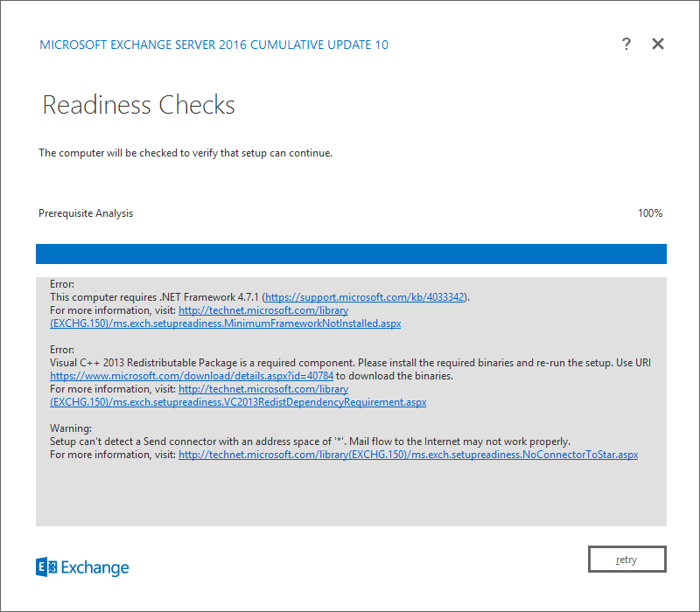Click the question mark help icon
Screen dimensions: 700x612
(626, 44)
